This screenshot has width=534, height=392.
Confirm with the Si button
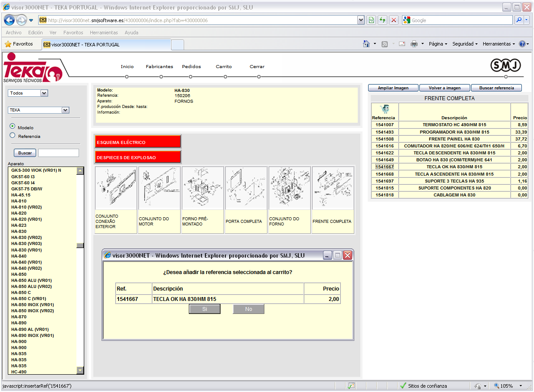pyautogui.click(x=205, y=309)
